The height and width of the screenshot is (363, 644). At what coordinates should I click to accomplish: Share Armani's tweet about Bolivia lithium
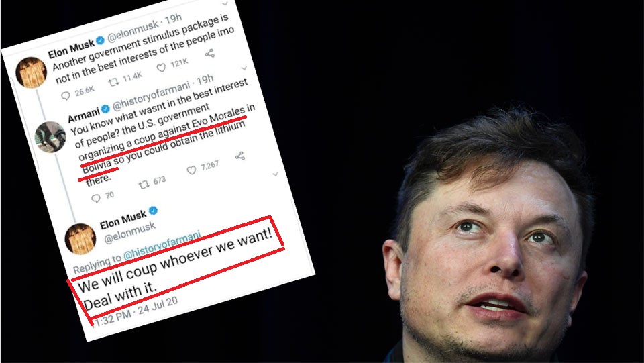coord(240,156)
